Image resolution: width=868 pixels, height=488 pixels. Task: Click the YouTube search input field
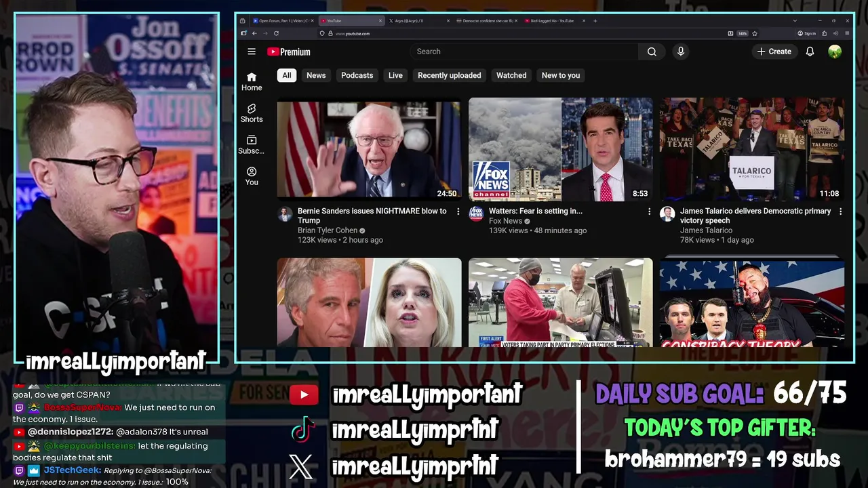click(x=524, y=52)
